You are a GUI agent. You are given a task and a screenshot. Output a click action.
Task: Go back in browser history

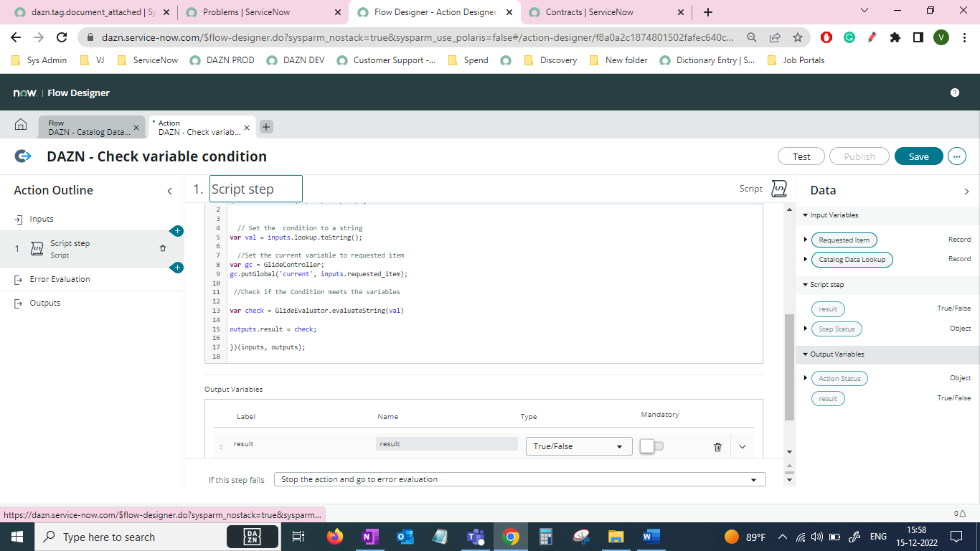click(16, 37)
